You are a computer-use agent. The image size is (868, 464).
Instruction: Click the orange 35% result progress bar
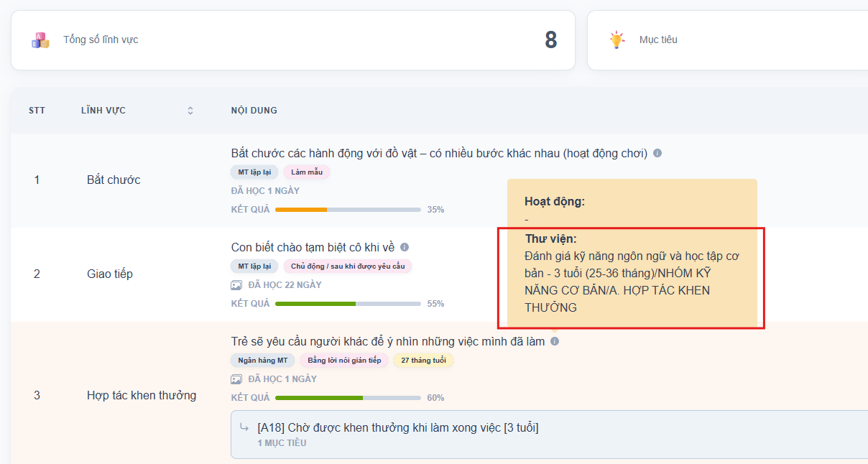pyautogui.click(x=348, y=210)
